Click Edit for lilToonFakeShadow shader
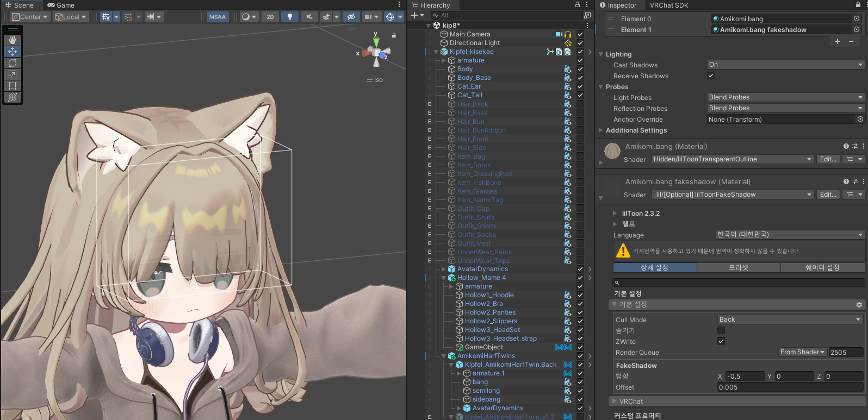Screen dimensions: 868x420 point(828,195)
